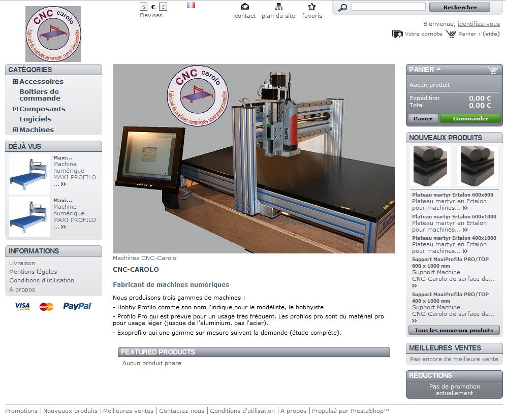Switch currency to dollars
Screen dimensions: 506x420
click(x=143, y=6)
